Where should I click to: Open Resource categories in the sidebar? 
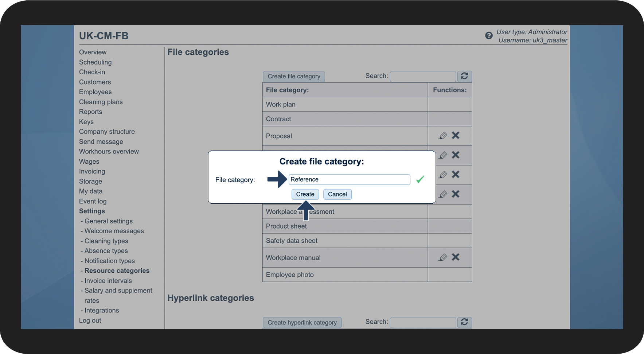tap(117, 271)
